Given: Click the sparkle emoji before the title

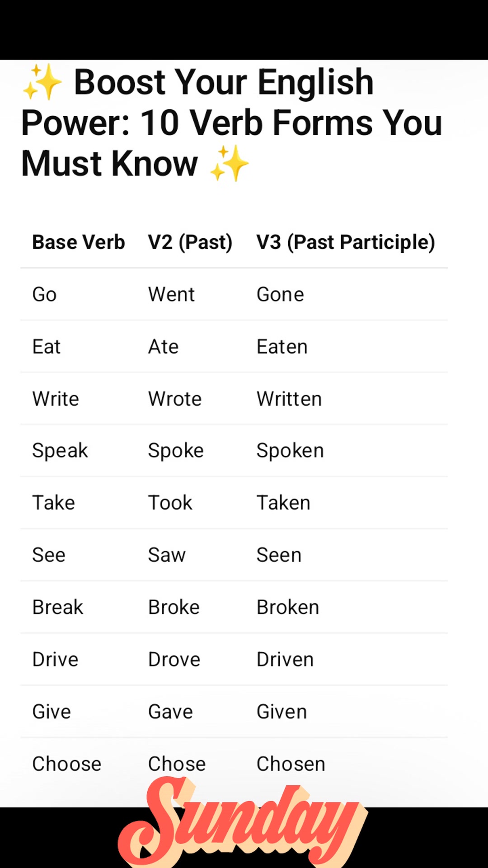Looking at the screenshot, I should (42, 82).
